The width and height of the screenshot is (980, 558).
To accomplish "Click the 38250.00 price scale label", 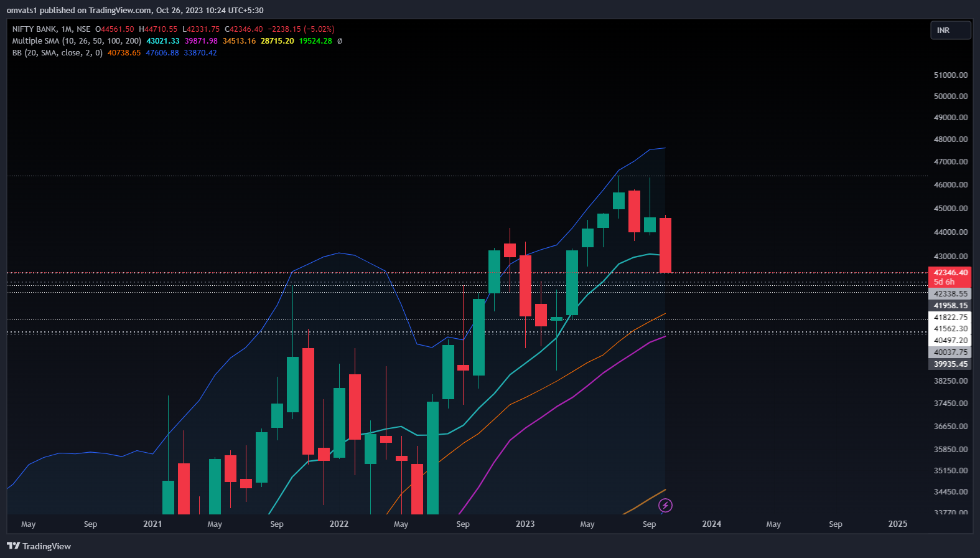I will tap(951, 381).
